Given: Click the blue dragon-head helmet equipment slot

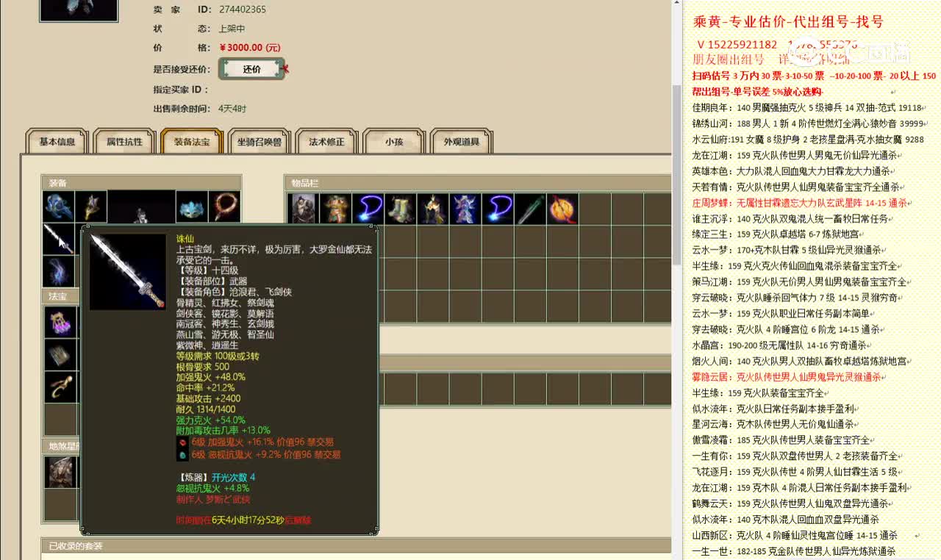Looking at the screenshot, I should pyautogui.click(x=58, y=207).
